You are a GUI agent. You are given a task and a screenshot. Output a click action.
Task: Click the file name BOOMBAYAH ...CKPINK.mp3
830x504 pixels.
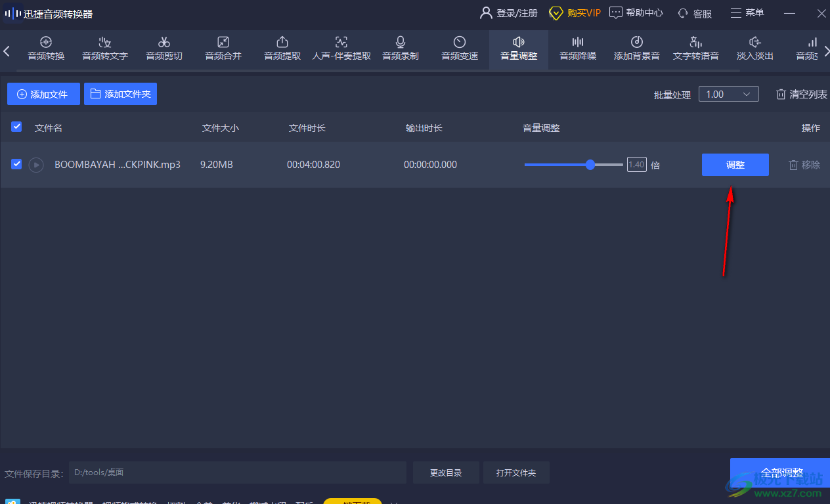click(118, 165)
